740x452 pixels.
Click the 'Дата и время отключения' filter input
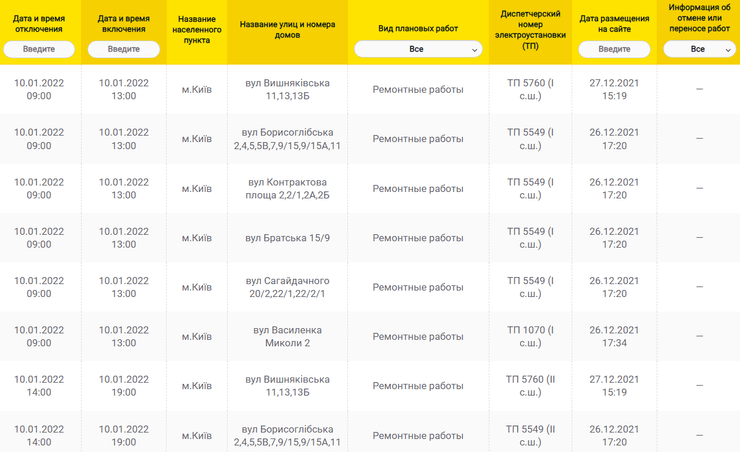(x=39, y=49)
